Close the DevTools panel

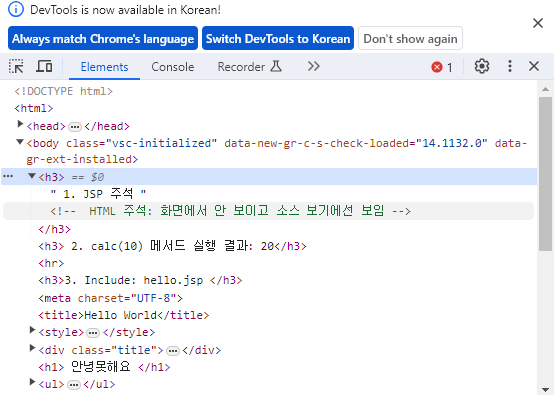(534, 66)
